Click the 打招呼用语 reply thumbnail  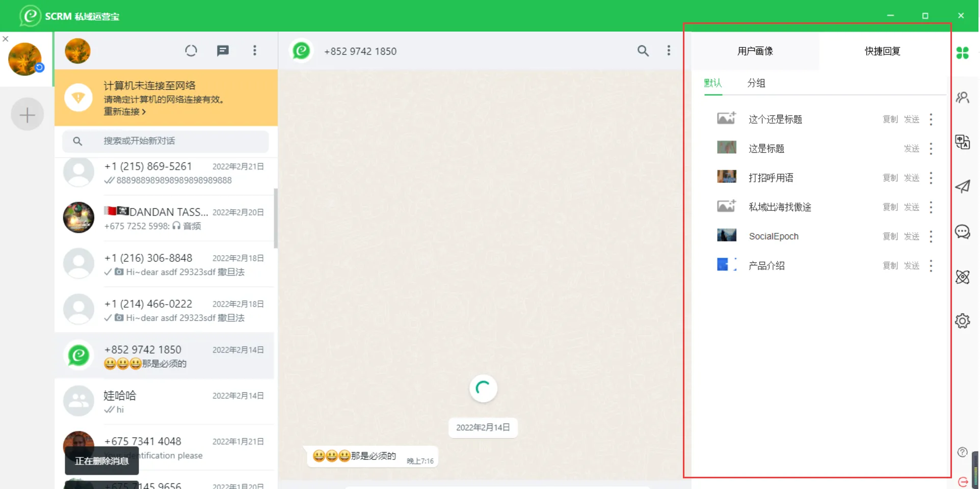pos(726,177)
